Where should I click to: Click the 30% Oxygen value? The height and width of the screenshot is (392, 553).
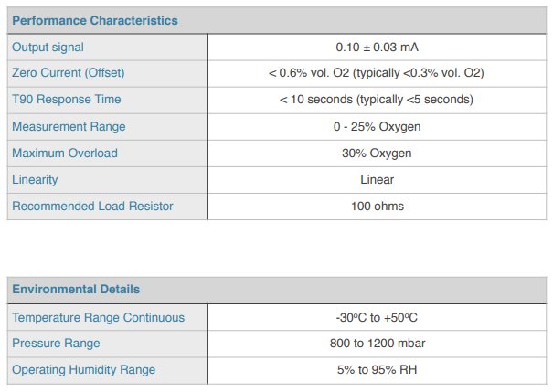pos(377,153)
